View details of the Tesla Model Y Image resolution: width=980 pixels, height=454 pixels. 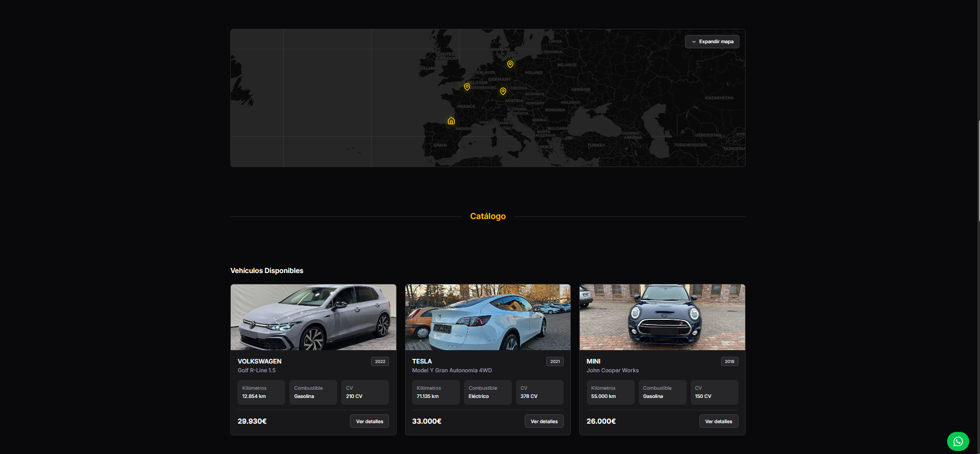pyautogui.click(x=544, y=421)
